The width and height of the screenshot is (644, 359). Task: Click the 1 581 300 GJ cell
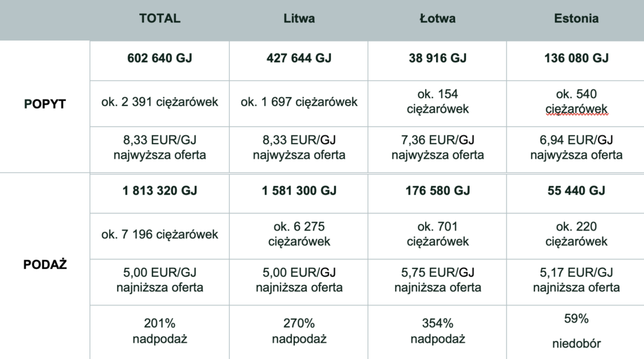(298, 194)
